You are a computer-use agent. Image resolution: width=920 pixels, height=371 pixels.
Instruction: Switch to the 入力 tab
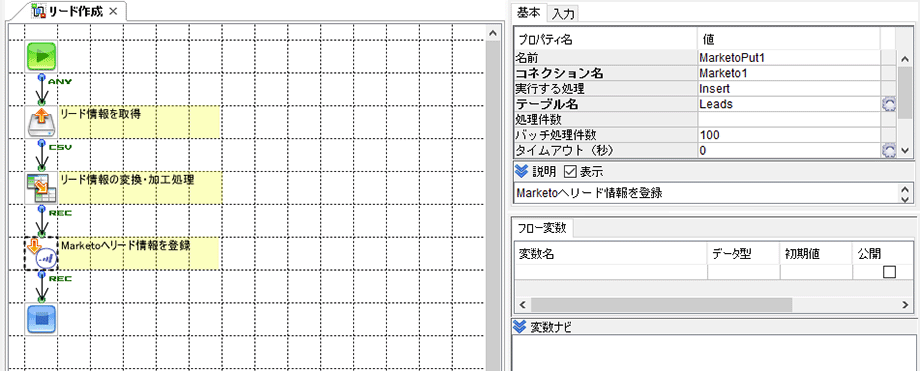(563, 13)
